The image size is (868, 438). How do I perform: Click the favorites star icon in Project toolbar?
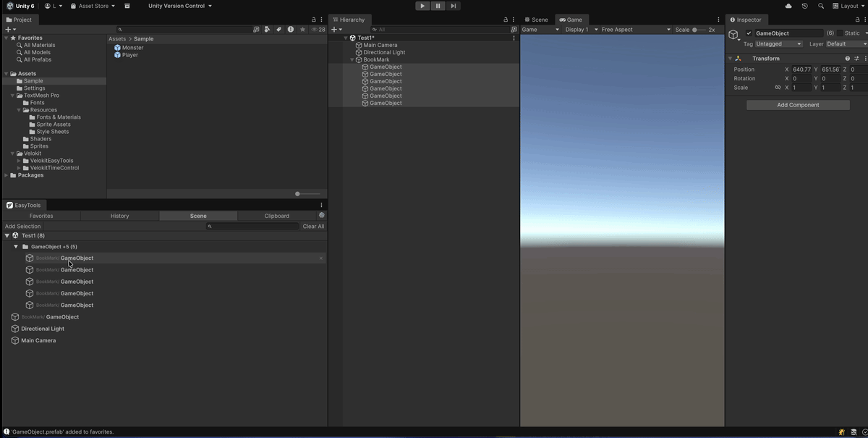(302, 30)
